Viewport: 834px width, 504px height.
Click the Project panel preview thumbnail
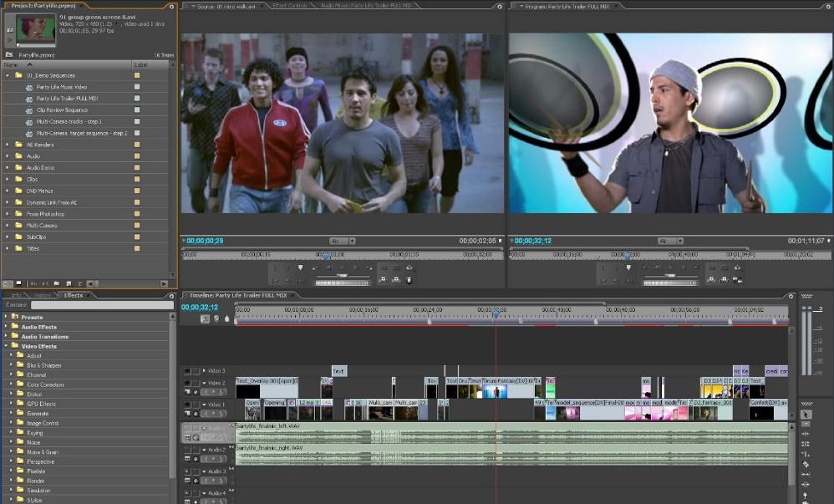[x=36, y=28]
